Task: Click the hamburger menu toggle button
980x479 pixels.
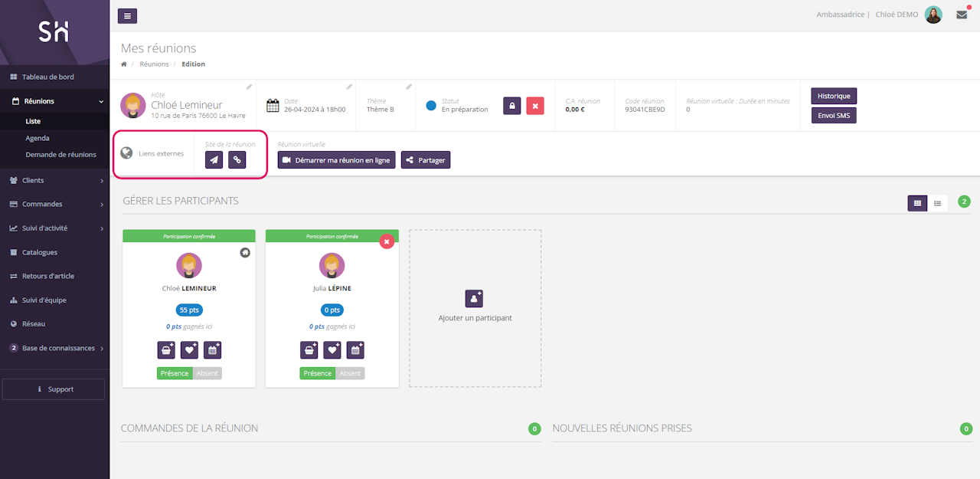Action: pyautogui.click(x=128, y=15)
